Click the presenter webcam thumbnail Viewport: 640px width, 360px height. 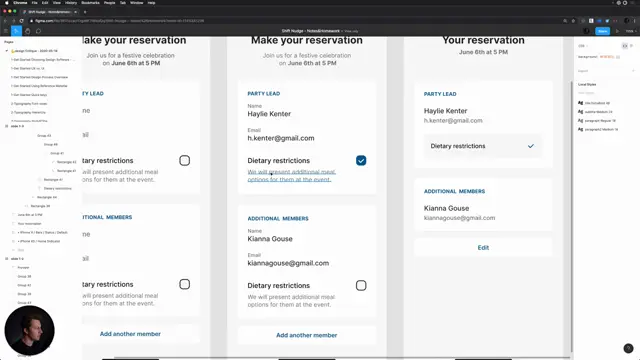pos(29,331)
